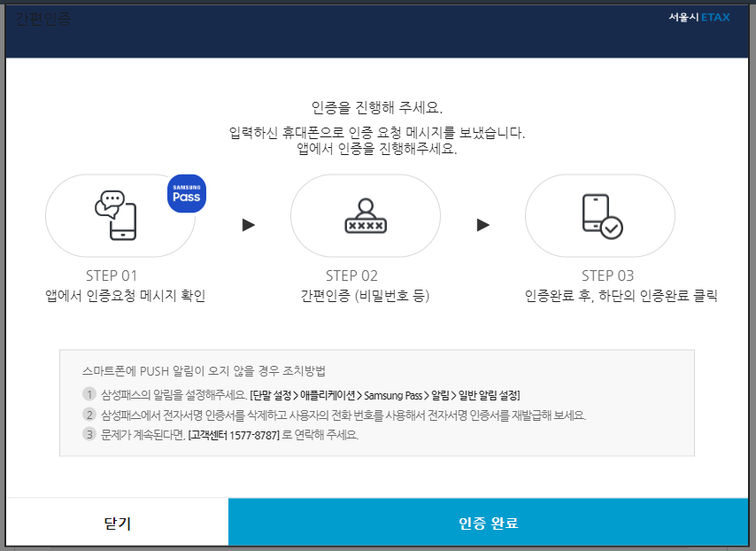Click 인증완료 후, 하단의 인증완료 클릭 text
The image size is (756, 551).
click(x=621, y=295)
